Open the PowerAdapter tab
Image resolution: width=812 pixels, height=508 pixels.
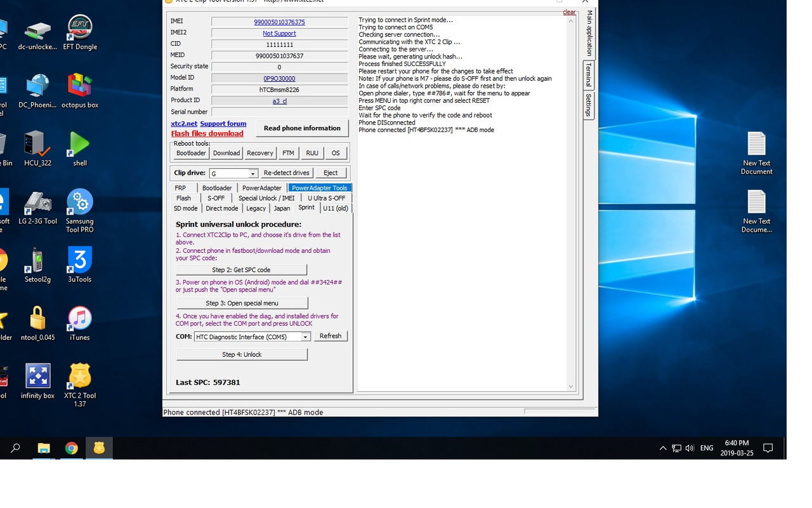point(262,188)
